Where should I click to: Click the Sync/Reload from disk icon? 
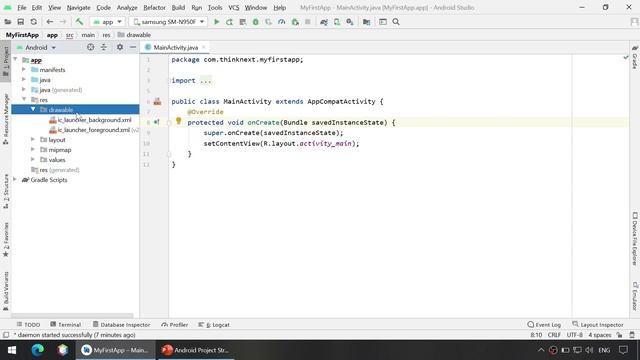coord(33,22)
